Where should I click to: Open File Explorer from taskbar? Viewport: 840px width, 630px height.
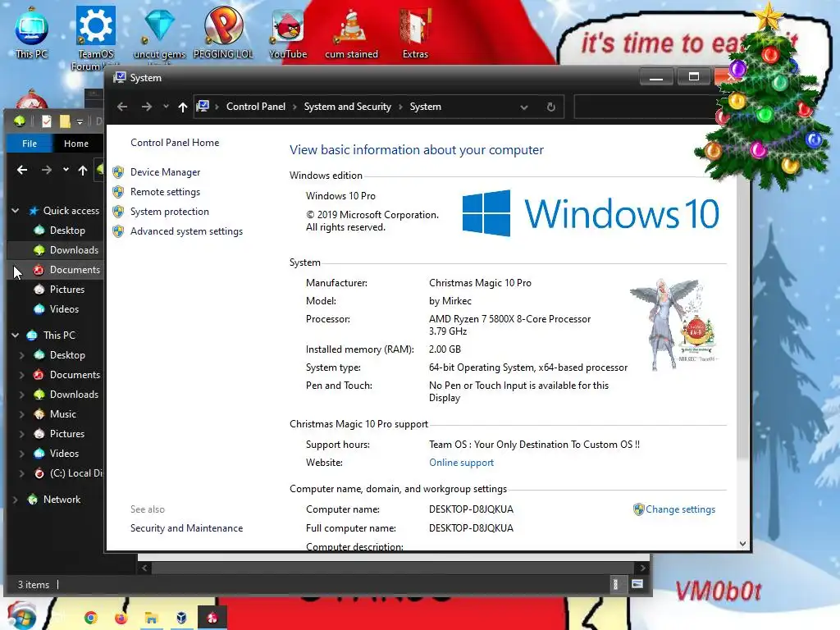[x=151, y=619]
